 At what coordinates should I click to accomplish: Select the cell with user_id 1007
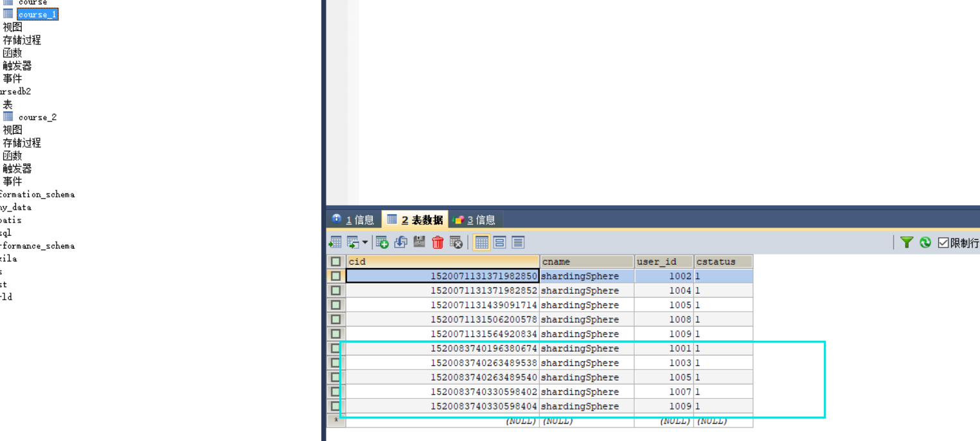click(664, 392)
